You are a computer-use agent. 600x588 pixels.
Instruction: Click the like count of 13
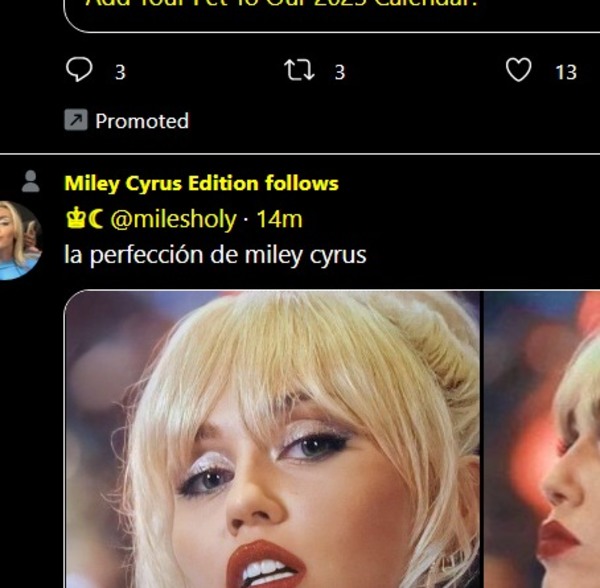click(x=566, y=72)
